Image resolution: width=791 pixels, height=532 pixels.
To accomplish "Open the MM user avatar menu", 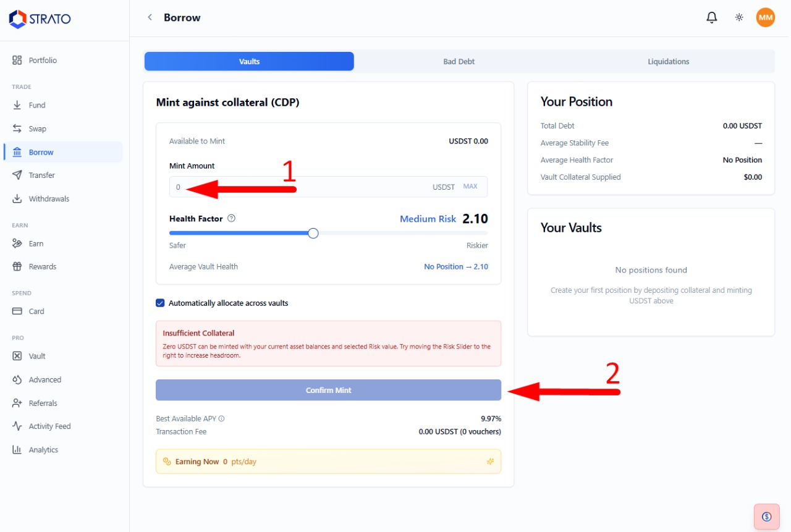I will [766, 17].
